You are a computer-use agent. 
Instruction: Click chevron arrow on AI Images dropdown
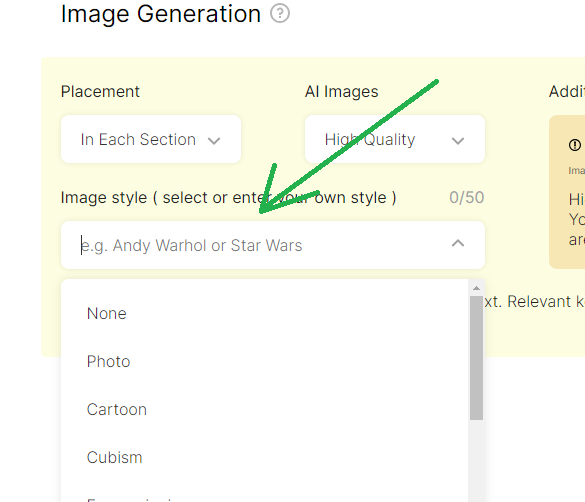[458, 141]
